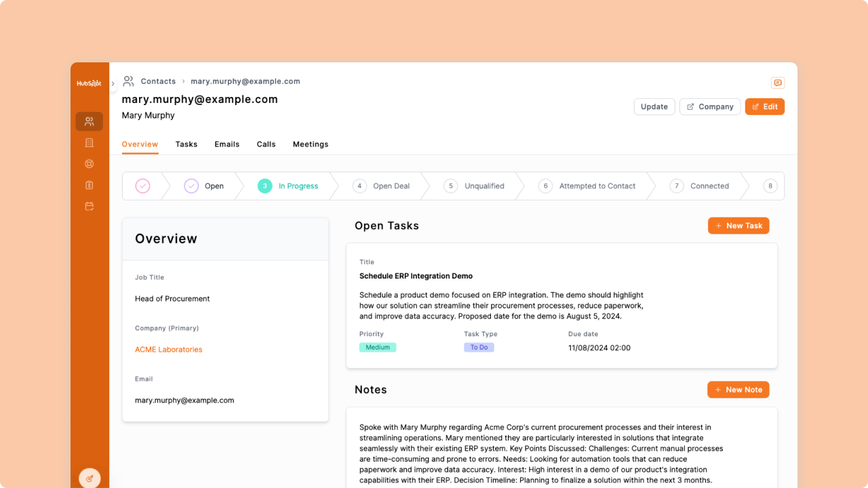868x488 pixels.
Task: Click the ring-shaped help icon in sidebar
Action: pos(89,163)
